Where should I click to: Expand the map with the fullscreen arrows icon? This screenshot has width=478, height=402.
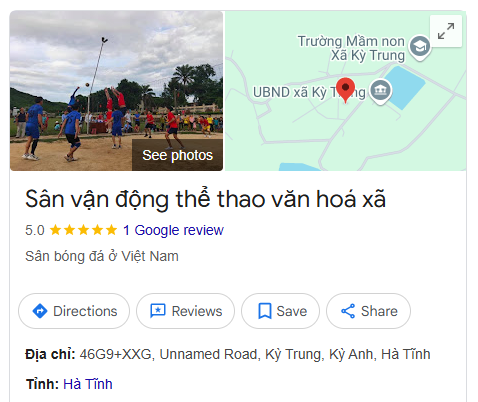[x=446, y=31]
